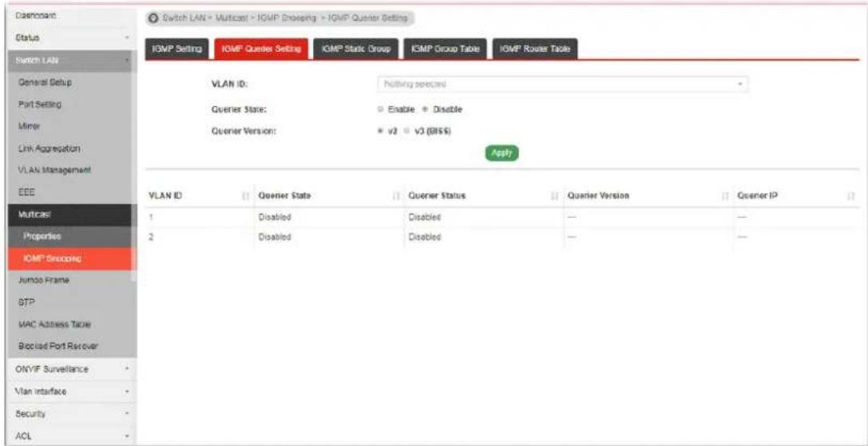The image size is (868, 446).
Task: Choose v3 (BISS) Querier Version
Action: pos(406,132)
